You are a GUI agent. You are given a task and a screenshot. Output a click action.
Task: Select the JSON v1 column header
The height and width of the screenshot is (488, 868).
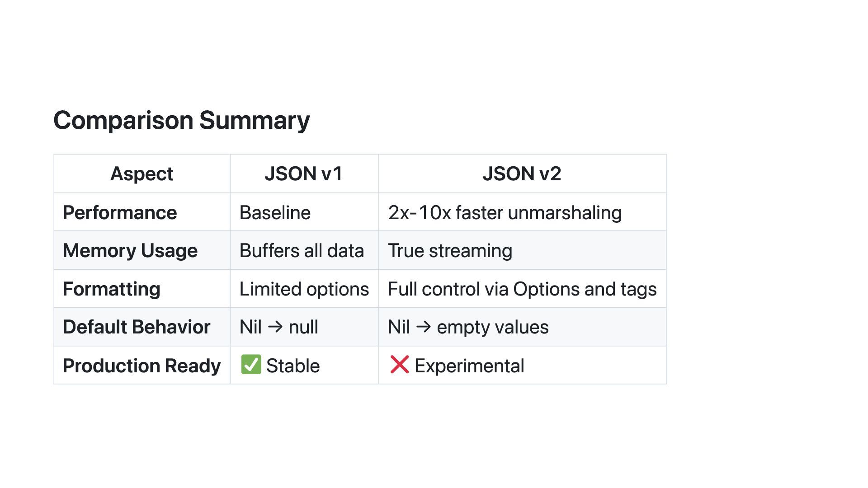pyautogui.click(x=304, y=174)
